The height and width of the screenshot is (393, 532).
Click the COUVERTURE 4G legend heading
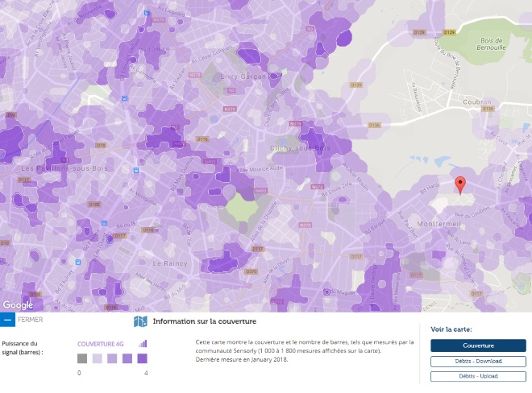pos(101,344)
